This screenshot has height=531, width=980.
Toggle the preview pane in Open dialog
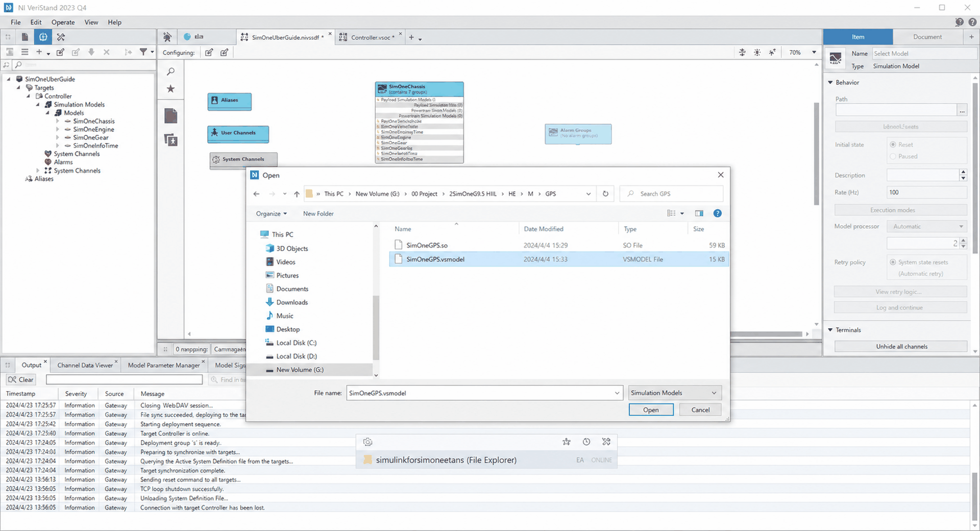tap(699, 213)
